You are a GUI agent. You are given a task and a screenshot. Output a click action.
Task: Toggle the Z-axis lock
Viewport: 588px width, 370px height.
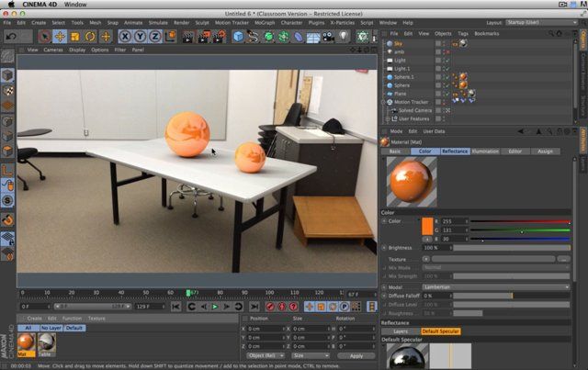click(x=155, y=37)
